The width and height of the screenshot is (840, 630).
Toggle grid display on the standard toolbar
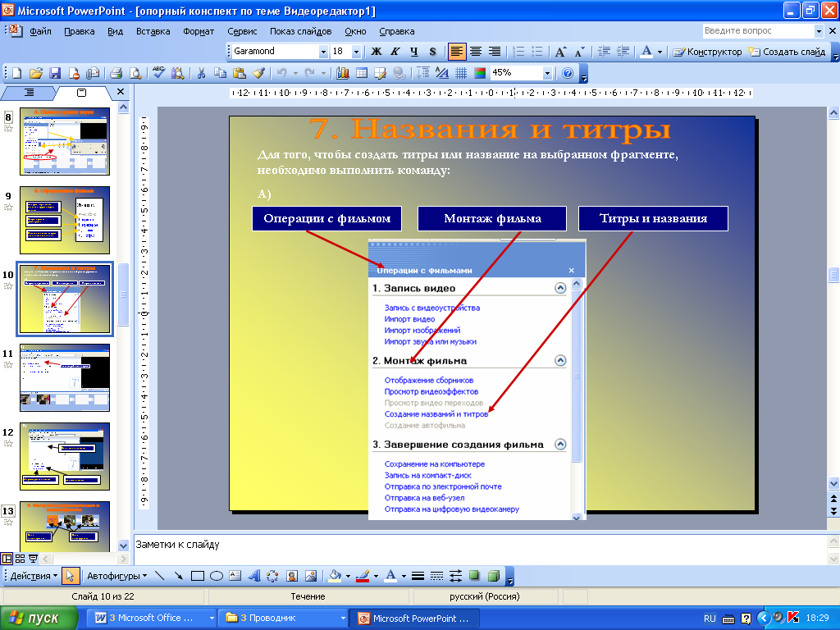point(461,73)
